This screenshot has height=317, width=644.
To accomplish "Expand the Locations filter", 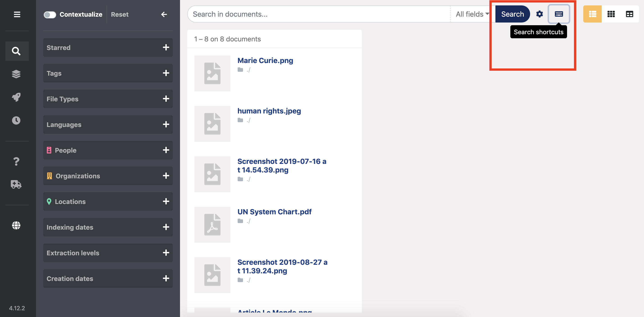I will [x=108, y=202].
